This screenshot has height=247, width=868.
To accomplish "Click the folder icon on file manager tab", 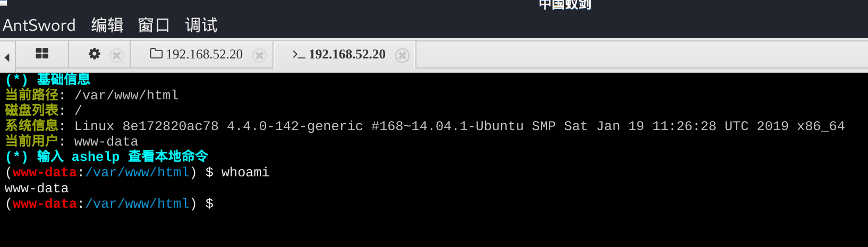I will tap(156, 54).
